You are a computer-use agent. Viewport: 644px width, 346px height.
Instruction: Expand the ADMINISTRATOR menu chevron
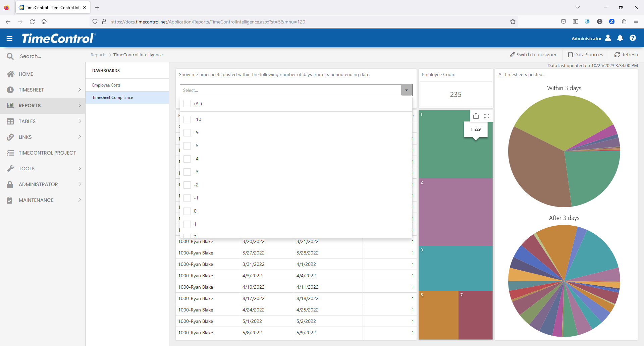click(79, 184)
